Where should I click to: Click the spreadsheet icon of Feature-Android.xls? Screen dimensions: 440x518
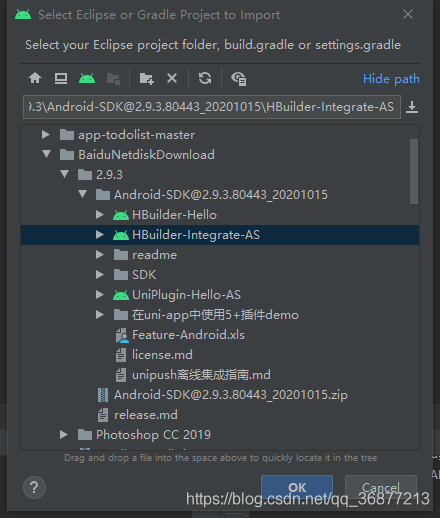[122, 335]
